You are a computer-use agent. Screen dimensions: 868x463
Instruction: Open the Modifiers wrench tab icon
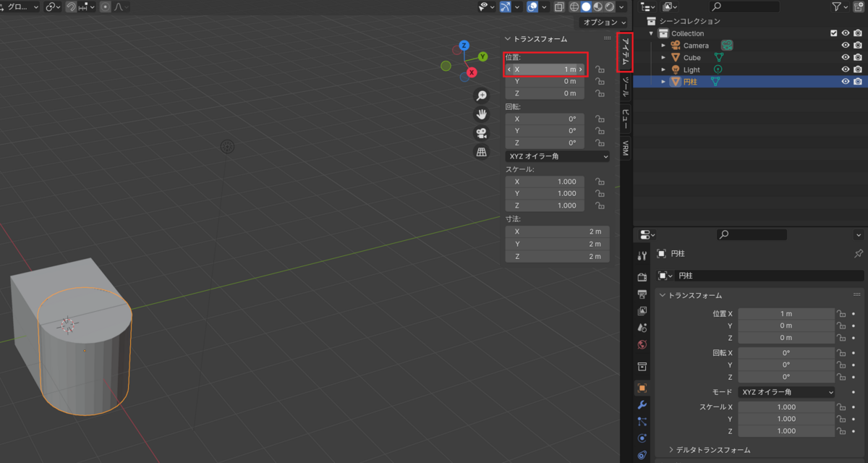(642, 404)
